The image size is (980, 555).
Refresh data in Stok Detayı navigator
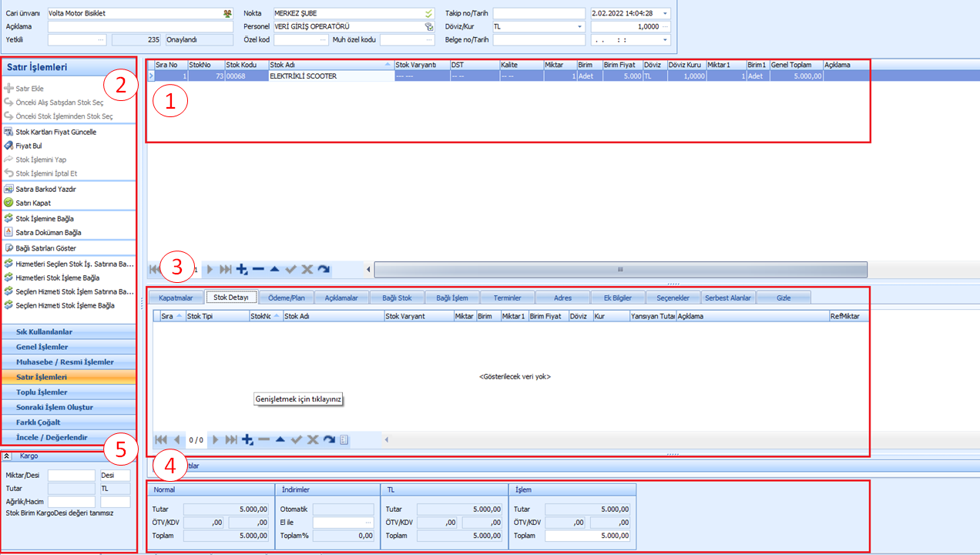329,439
